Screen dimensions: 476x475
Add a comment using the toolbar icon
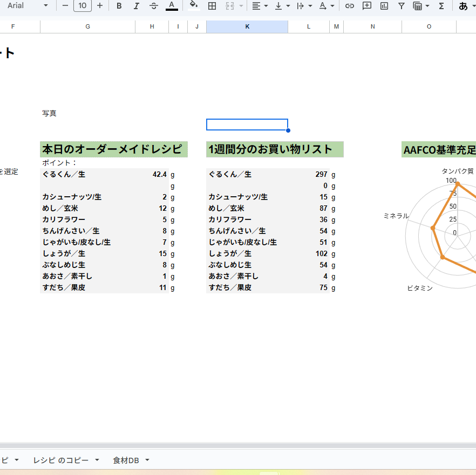(367, 6)
